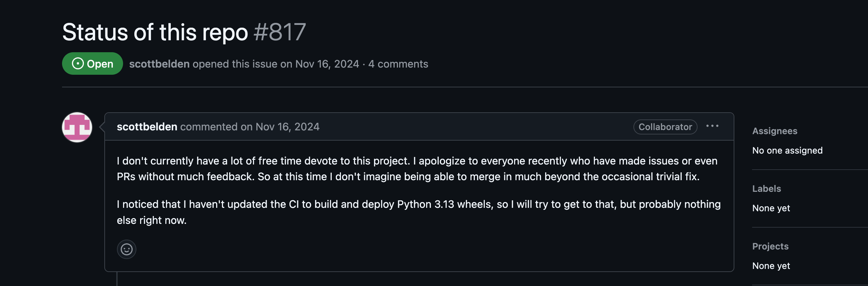
Task: Click scottbelden's pink avatar image
Action: pos(77,127)
